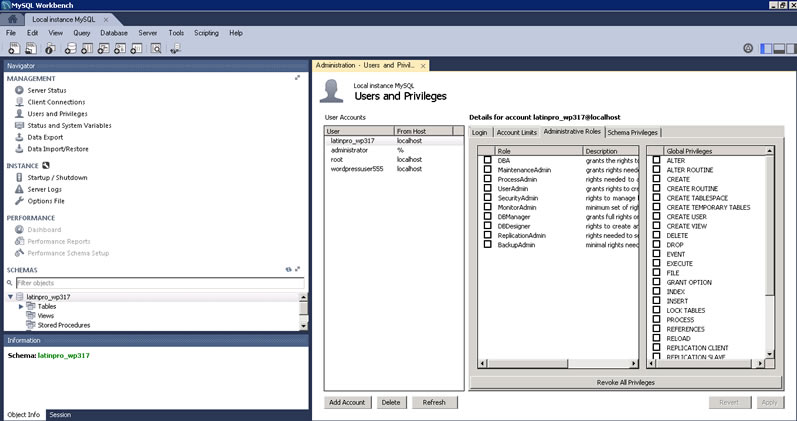797x421 pixels.
Task: Tick the SecurityAdmin role checkbox
Action: tap(487, 197)
